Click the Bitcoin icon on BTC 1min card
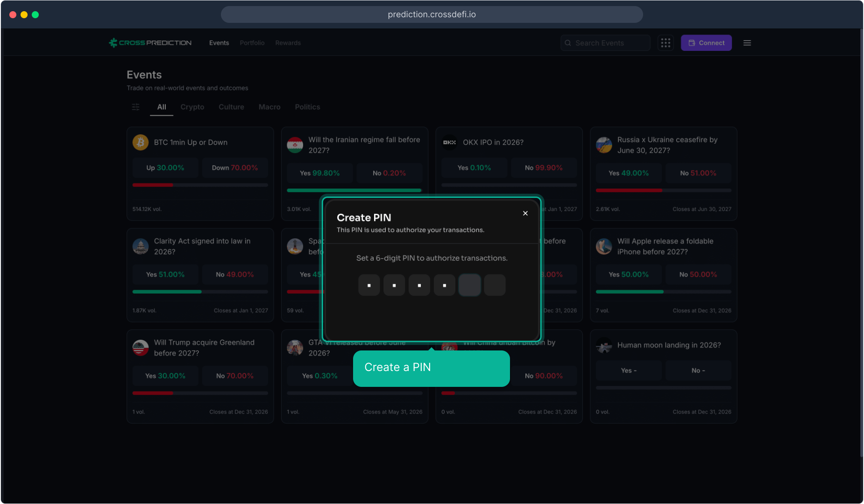This screenshot has width=864, height=504. click(141, 142)
